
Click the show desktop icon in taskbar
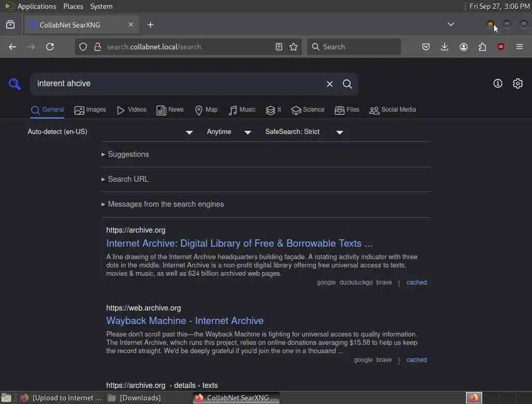click(x=6, y=398)
